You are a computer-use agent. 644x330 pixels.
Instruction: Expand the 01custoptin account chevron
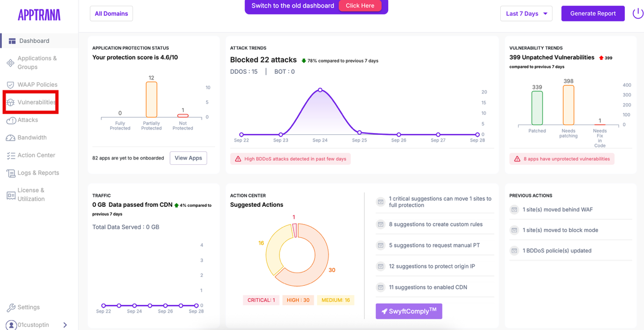[65, 325]
